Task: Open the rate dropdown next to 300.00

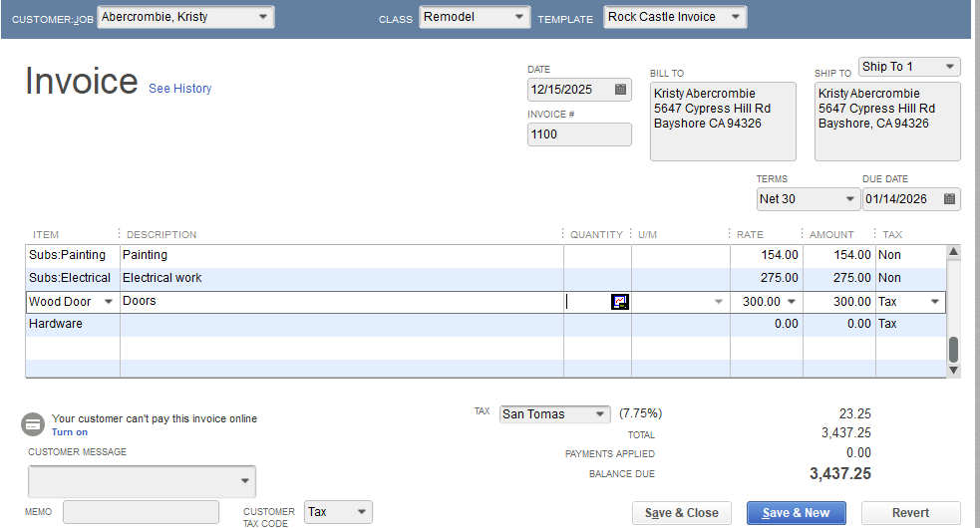Action: tap(792, 302)
